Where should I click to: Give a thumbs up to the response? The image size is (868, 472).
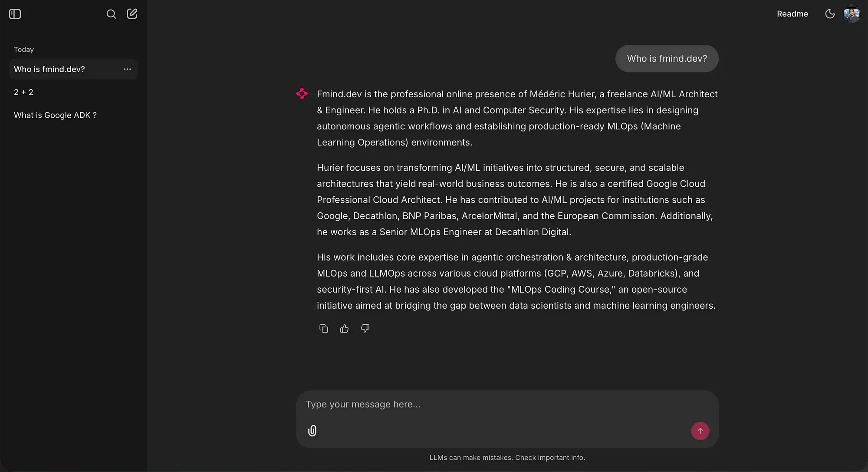(344, 329)
